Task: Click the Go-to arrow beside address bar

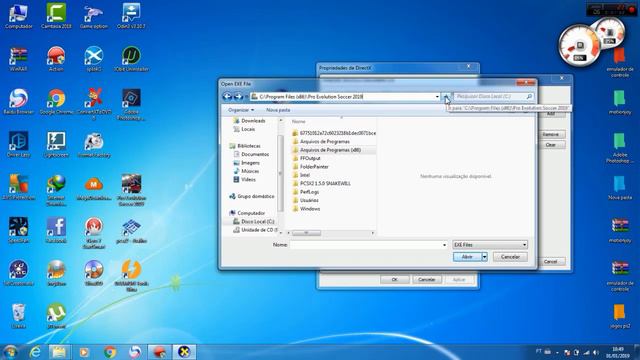Action: pos(446,97)
